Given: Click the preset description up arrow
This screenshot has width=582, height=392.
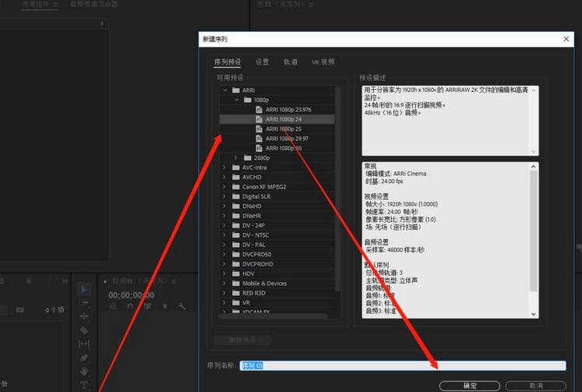Looking at the screenshot, I should [x=534, y=90].
